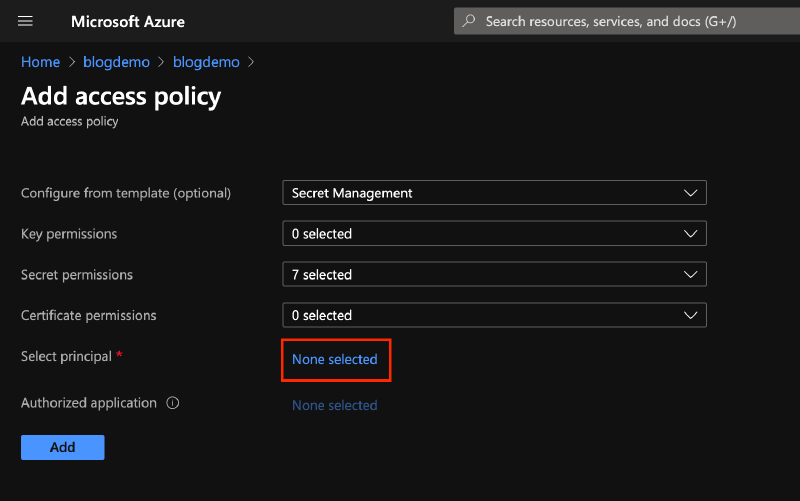800x501 pixels.
Task: Click the Secret permissions label text
Action: click(77, 274)
